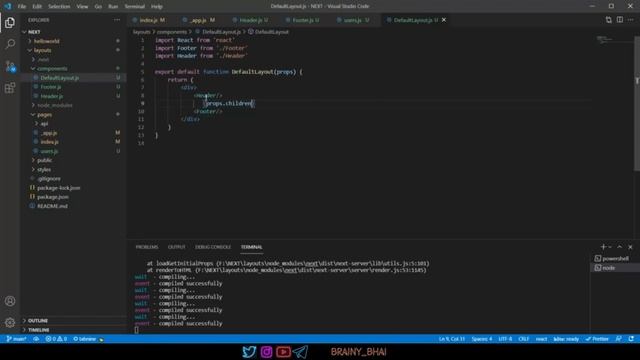The width and height of the screenshot is (640, 360).
Task: Open the Extensions view
Action: click(10, 88)
